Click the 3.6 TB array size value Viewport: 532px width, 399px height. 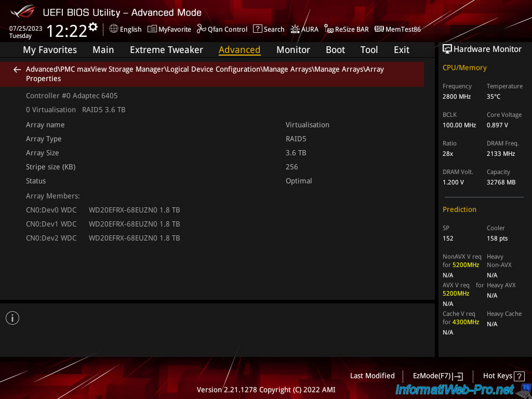point(296,153)
